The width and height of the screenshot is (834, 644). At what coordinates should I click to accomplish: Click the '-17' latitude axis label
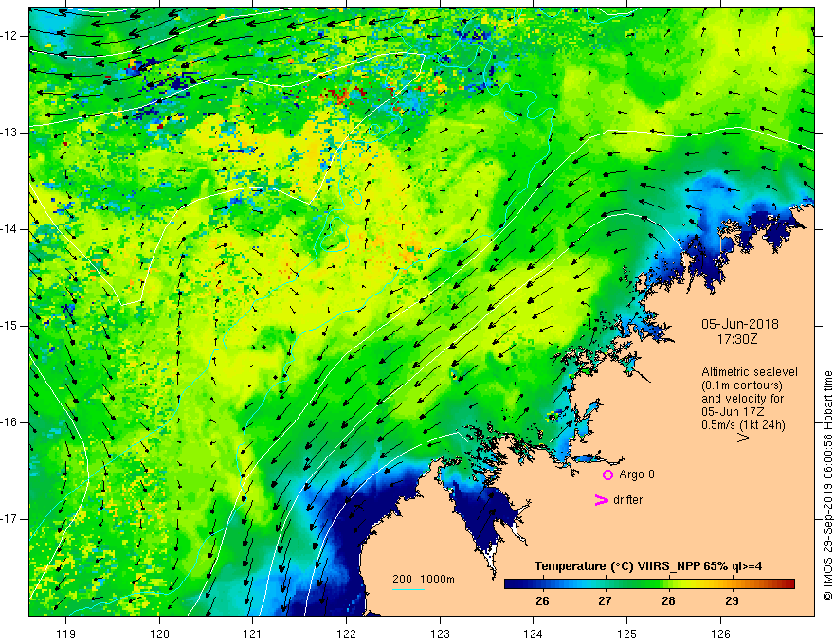(10, 519)
